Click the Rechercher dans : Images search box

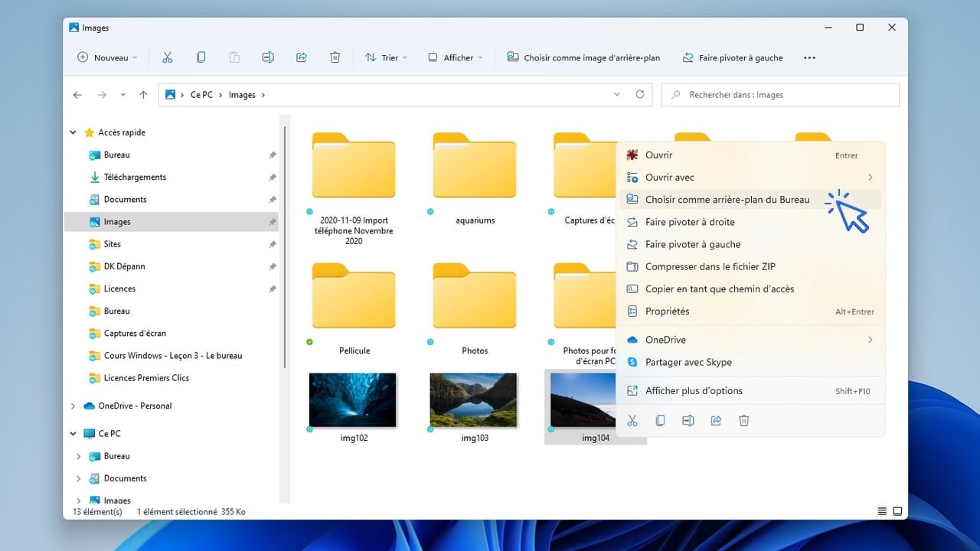(x=779, y=95)
